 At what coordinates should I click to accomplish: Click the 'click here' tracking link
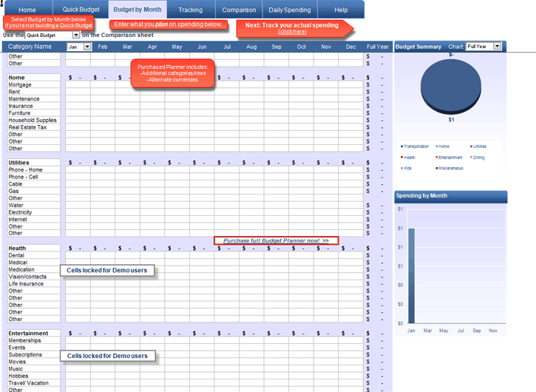coord(292,32)
